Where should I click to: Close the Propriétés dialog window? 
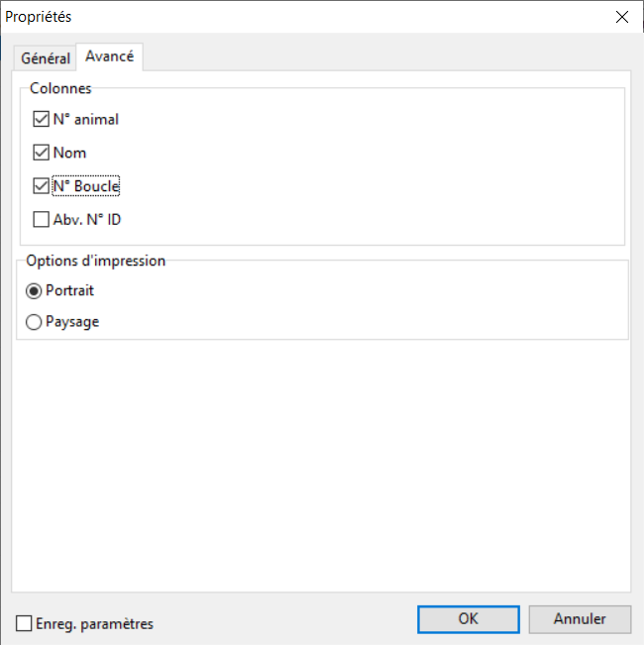coord(621,17)
